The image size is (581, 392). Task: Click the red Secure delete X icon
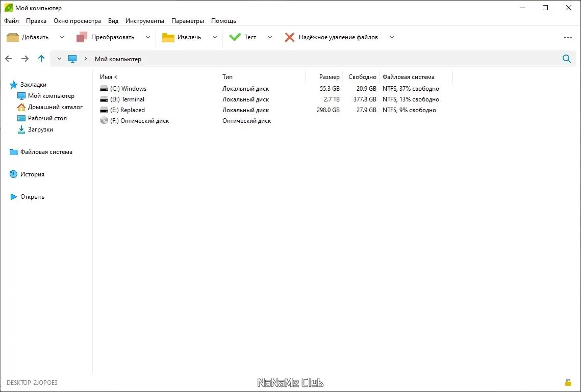click(290, 37)
